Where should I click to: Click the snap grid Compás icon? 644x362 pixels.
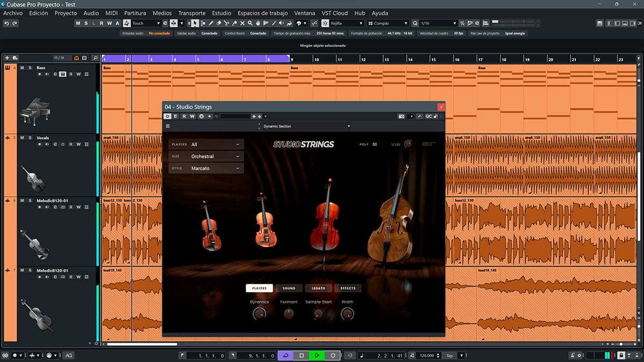[x=370, y=23]
